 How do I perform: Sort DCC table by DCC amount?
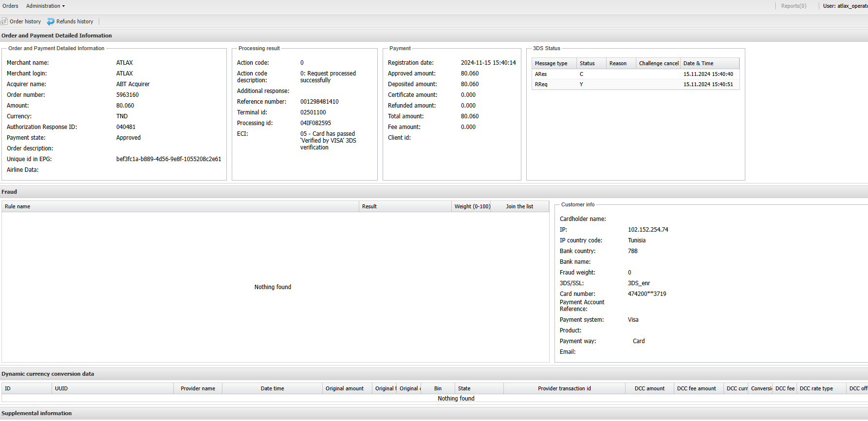pos(649,388)
